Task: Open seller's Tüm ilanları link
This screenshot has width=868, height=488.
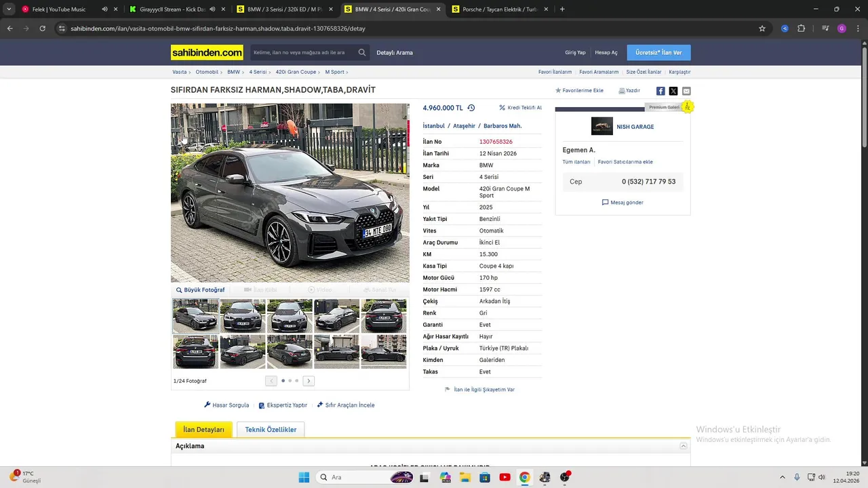Action: pyautogui.click(x=576, y=162)
